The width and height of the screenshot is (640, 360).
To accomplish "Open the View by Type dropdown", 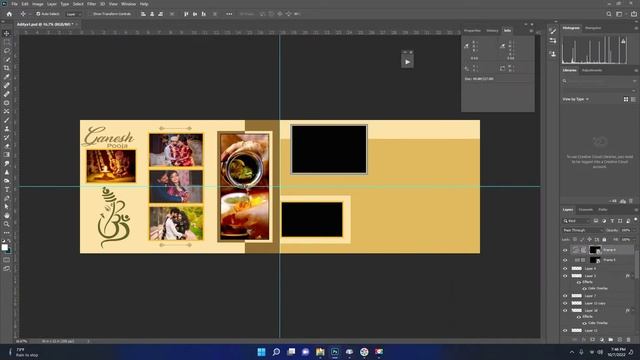I will coord(576,99).
